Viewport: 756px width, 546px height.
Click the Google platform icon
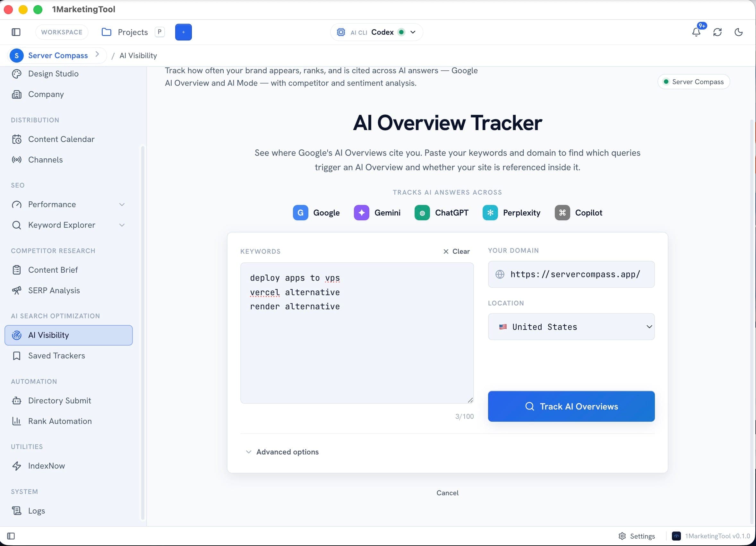pyautogui.click(x=300, y=213)
